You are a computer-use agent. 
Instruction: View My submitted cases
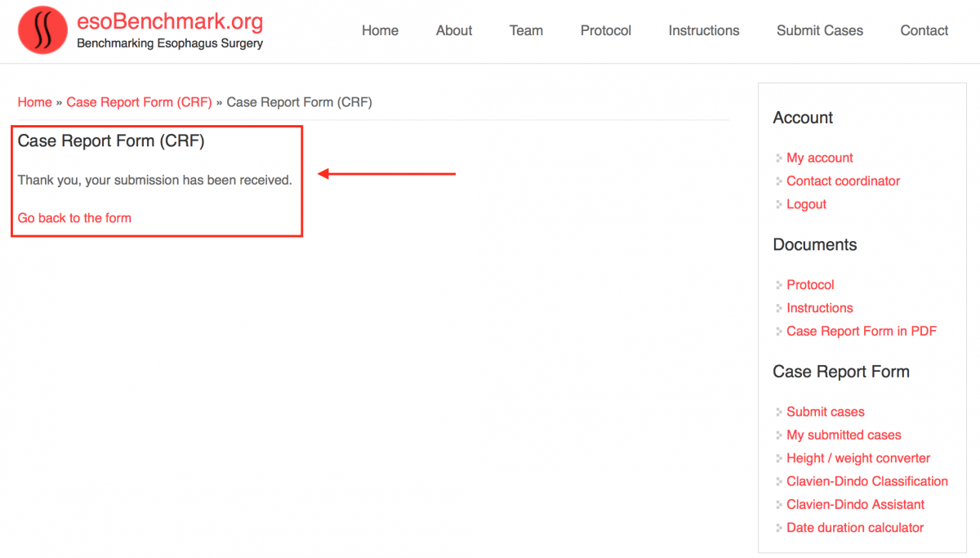pyautogui.click(x=844, y=435)
